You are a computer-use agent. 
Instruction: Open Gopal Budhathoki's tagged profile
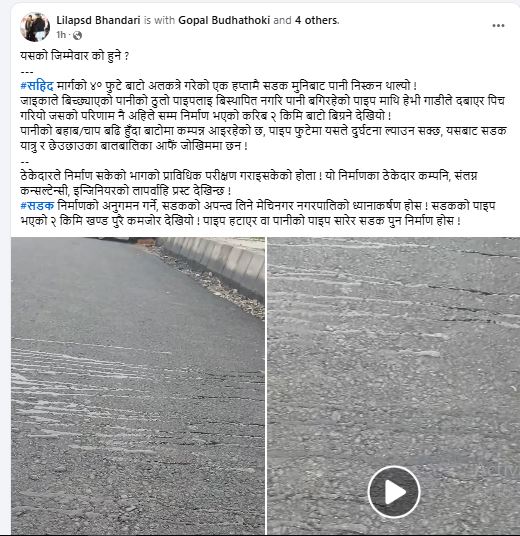(224, 20)
